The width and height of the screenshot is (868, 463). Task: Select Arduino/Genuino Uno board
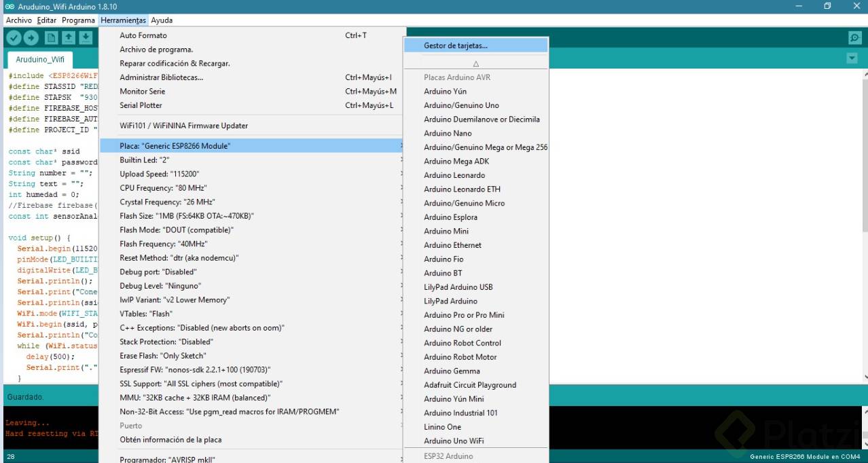point(475,105)
